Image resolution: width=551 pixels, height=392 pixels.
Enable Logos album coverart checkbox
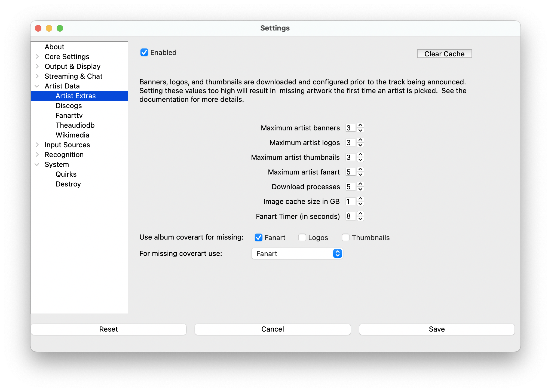pos(302,237)
